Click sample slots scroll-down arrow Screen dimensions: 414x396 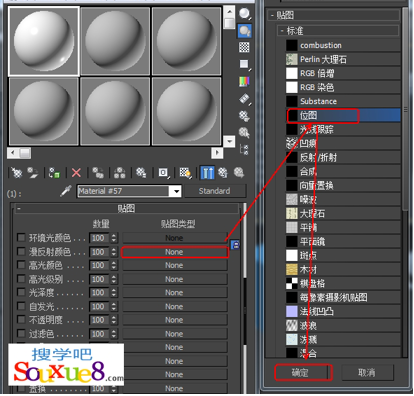pos(229,142)
